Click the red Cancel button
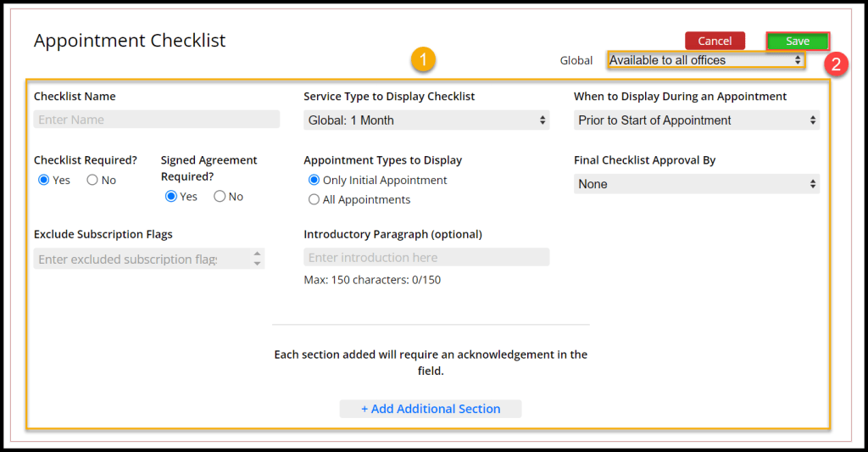This screenshot has width=868, height=452. (715, 41)
